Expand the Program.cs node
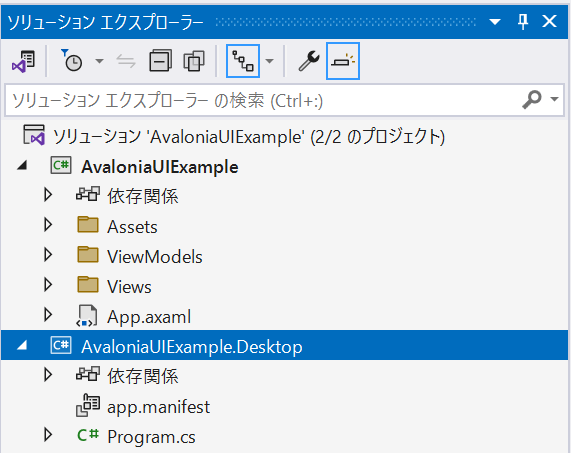 [48, 434]
